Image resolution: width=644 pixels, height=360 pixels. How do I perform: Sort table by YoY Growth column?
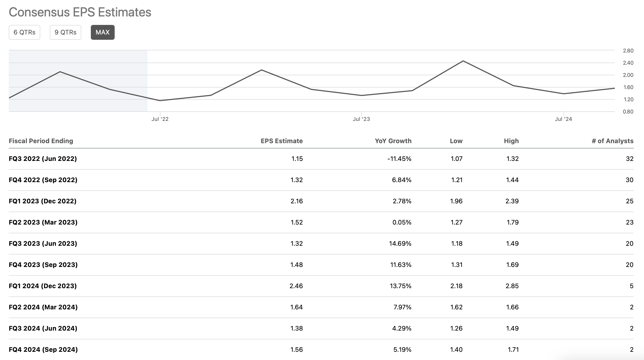pos(393,141)
